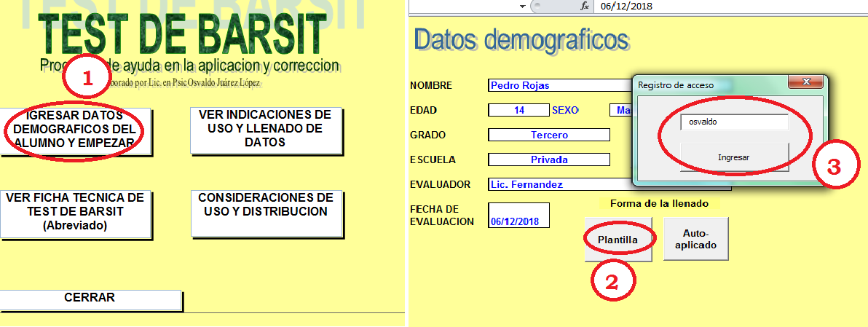Click Ingresar in the Registro de acceso dialog
This screenshot has width=868, height=327.
click(734, 157)
